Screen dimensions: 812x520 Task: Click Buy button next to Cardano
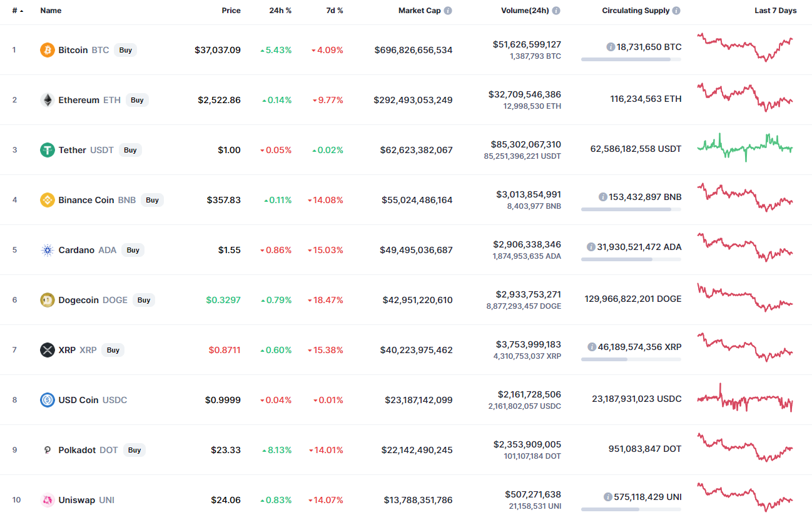133,250
